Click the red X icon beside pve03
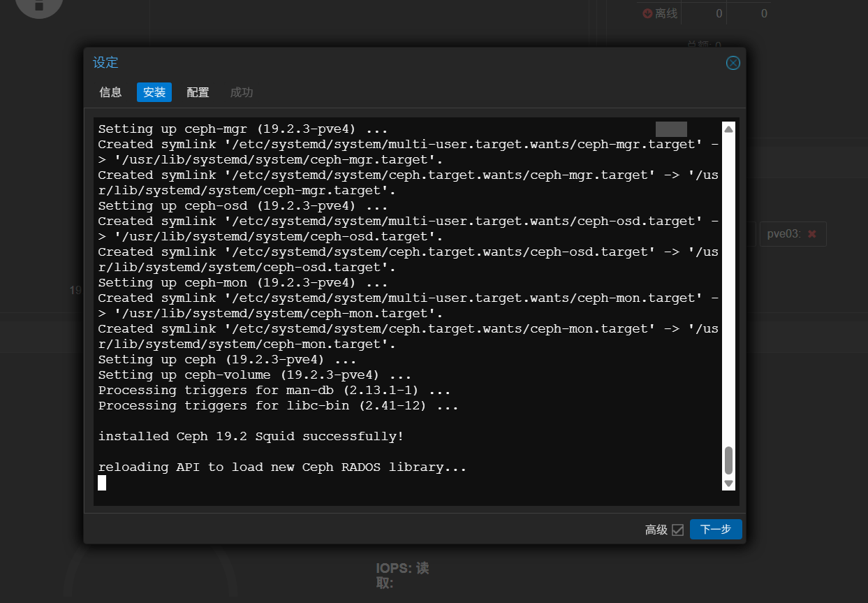 coord(811,234)
